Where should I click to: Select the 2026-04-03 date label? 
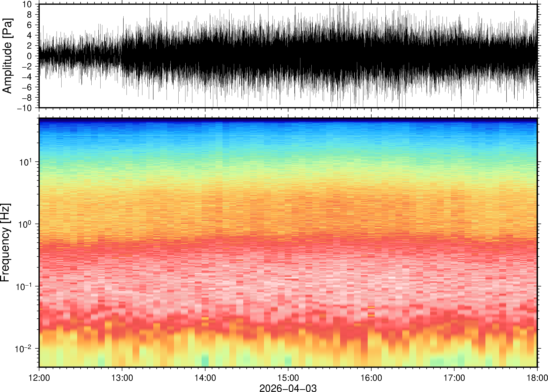(288, 388)
